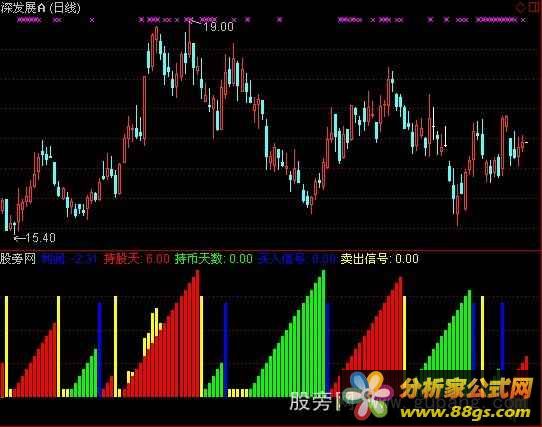Click the arrow beside the 15.40 low label
Screen dimensions: 542x427
[19, 238]
